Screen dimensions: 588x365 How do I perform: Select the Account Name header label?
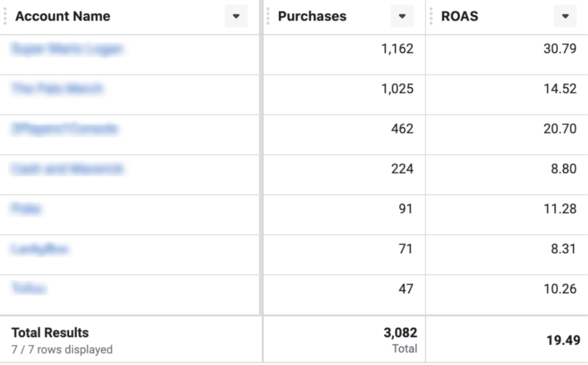point(63,16)
